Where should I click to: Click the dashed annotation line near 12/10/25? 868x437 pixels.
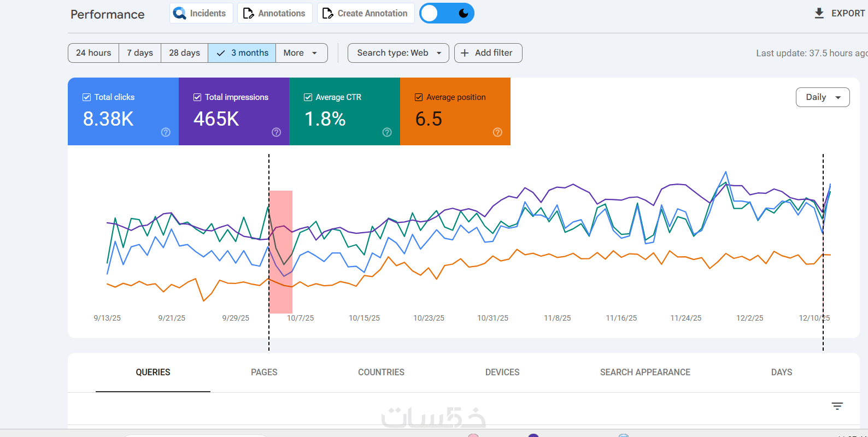pos(823,252)
